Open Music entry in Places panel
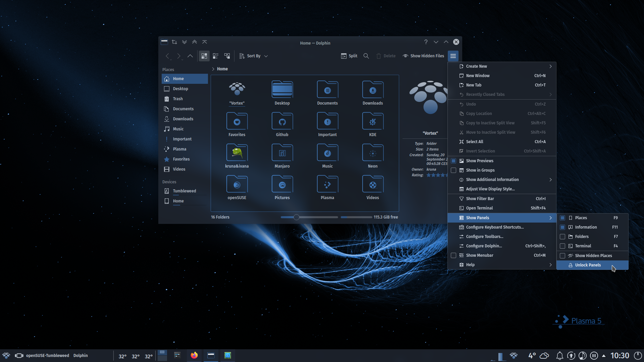The height and width of the screenshot is (362, 644). point(185,129)
